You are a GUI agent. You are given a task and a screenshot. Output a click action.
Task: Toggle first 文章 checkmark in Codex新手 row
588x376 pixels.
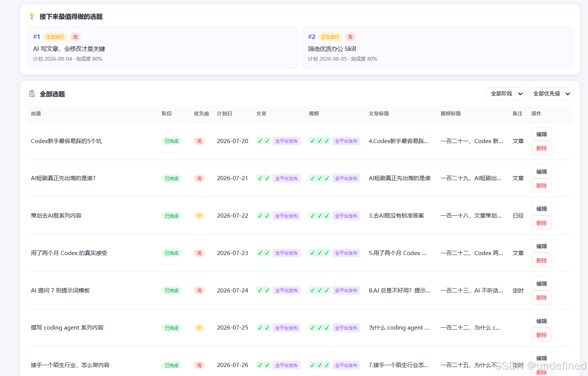(260, 141)
